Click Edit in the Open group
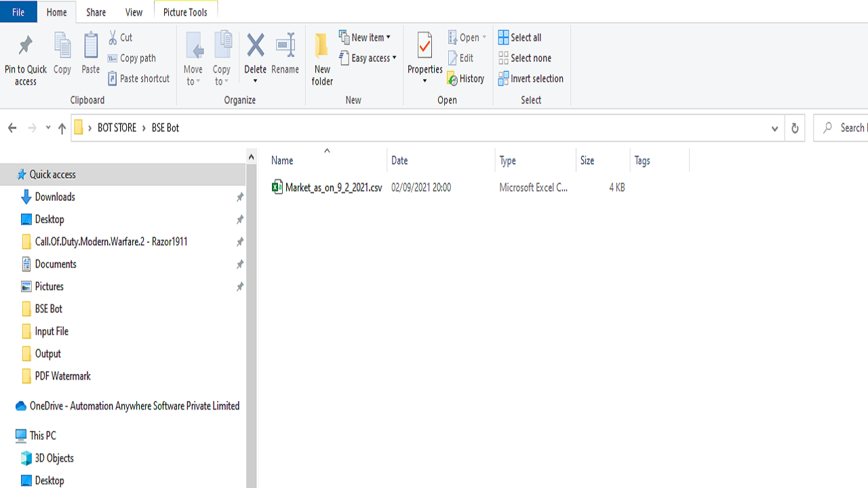The height and width of the screenshot is (488, 868). pyautogui.click(x=460, y=58)
